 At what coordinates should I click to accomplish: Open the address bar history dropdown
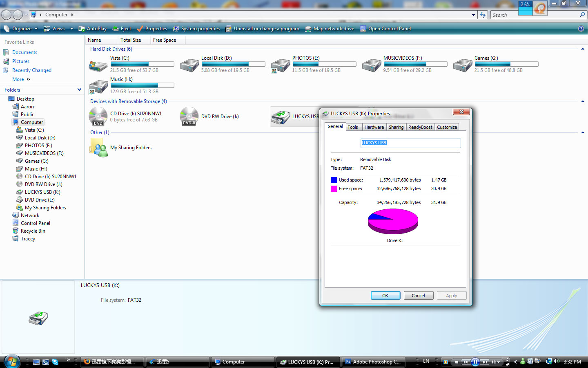473,15
